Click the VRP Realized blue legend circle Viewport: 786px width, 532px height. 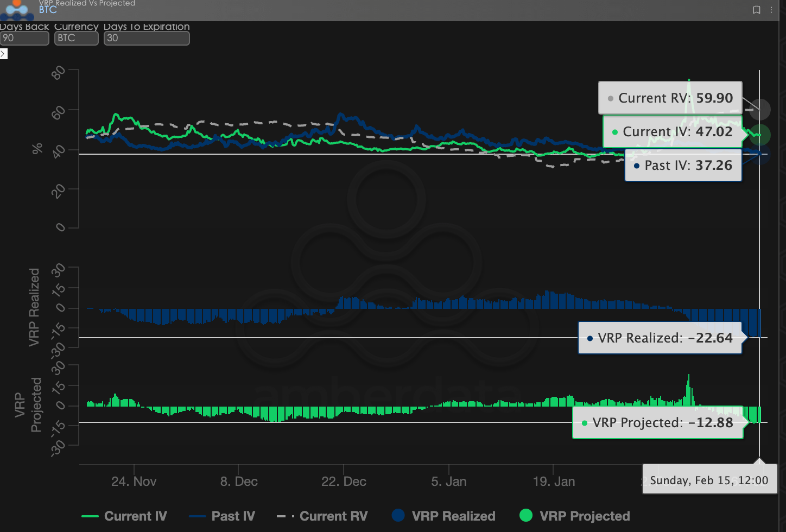click(x=398, y=515)
